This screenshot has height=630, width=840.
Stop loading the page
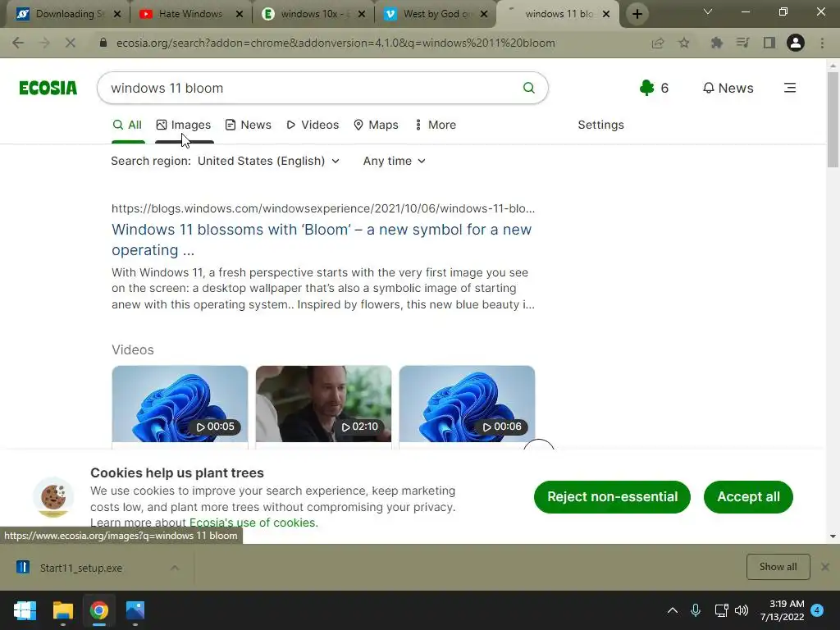coord(70,43)
